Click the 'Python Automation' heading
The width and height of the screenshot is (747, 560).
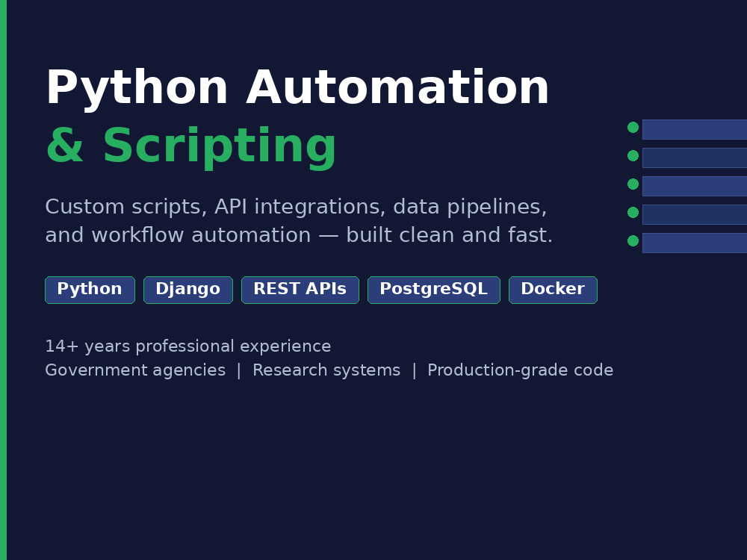(298, 89)
